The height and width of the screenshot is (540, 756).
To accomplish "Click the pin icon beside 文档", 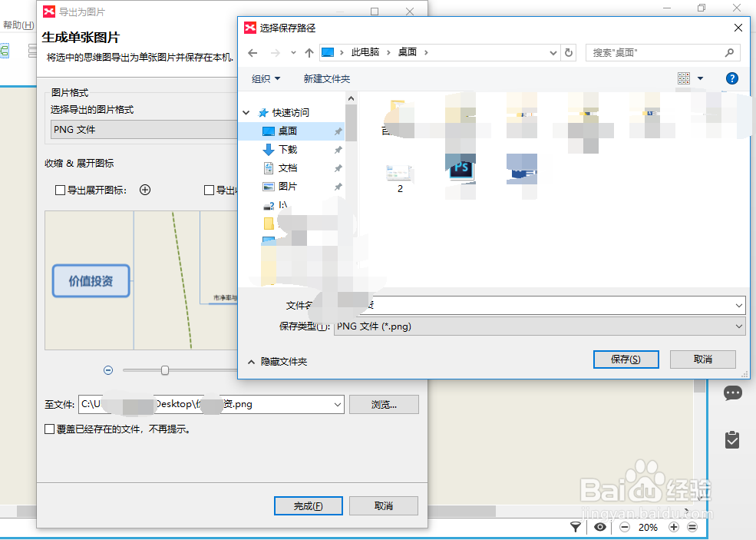I will click(338, 168).
